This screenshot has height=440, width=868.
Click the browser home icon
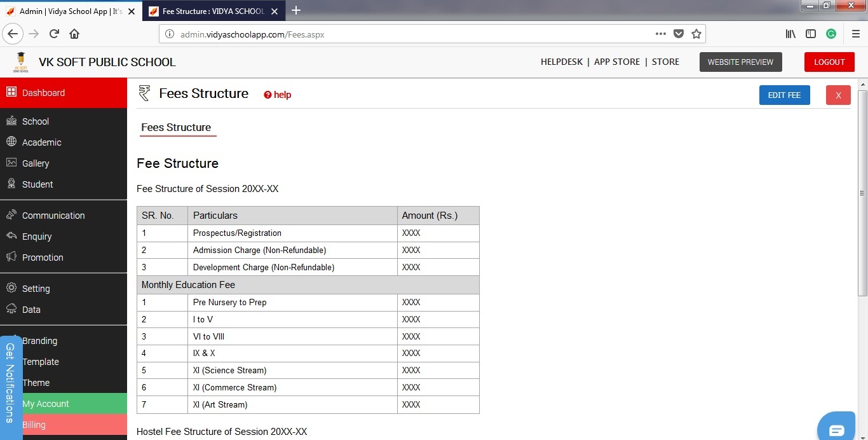point(74,34)
